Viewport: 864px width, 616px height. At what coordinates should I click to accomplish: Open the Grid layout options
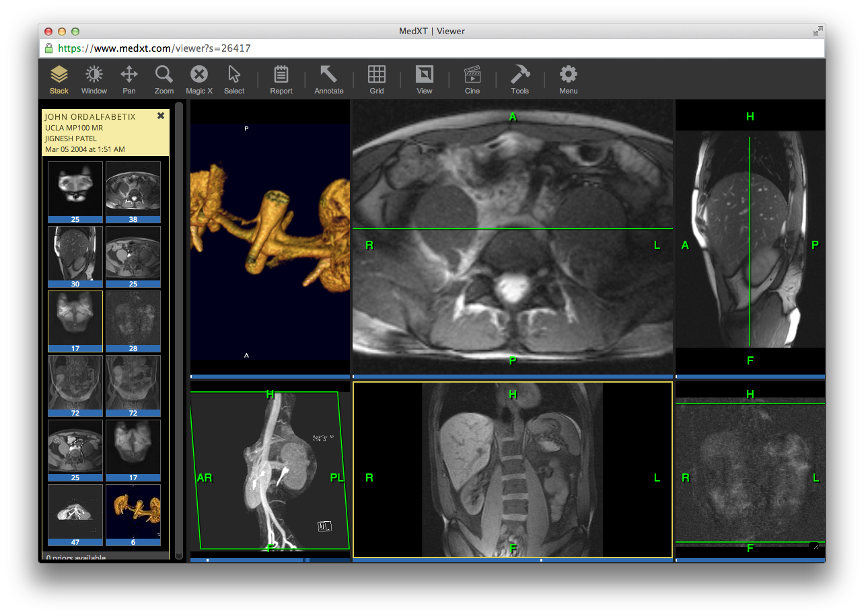click(x=377, y=79)
